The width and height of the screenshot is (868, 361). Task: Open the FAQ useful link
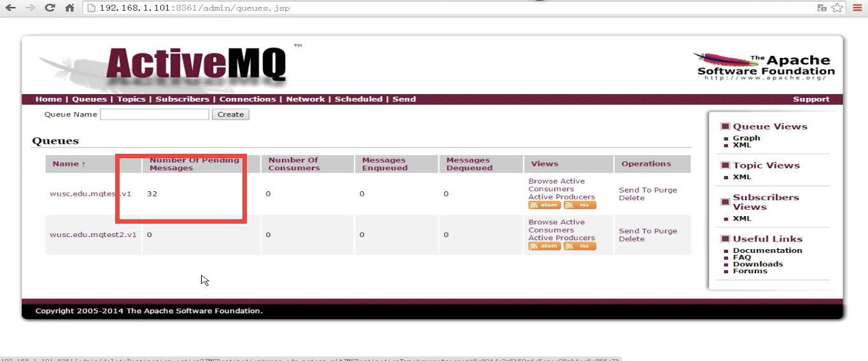742,257
